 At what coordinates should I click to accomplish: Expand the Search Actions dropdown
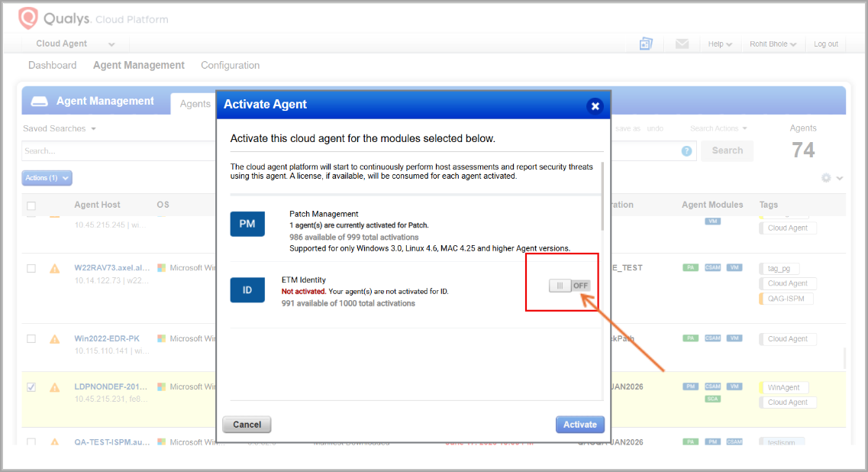(x=718, y=128)
